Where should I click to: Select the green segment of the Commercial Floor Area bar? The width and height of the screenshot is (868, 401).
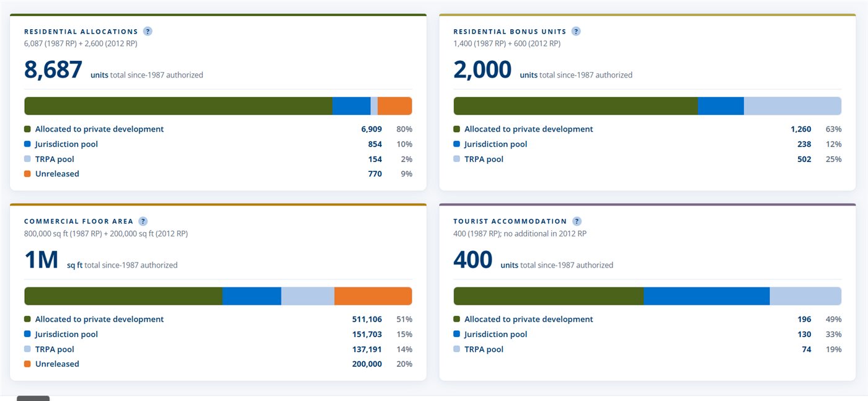click(x=123, y=296)
